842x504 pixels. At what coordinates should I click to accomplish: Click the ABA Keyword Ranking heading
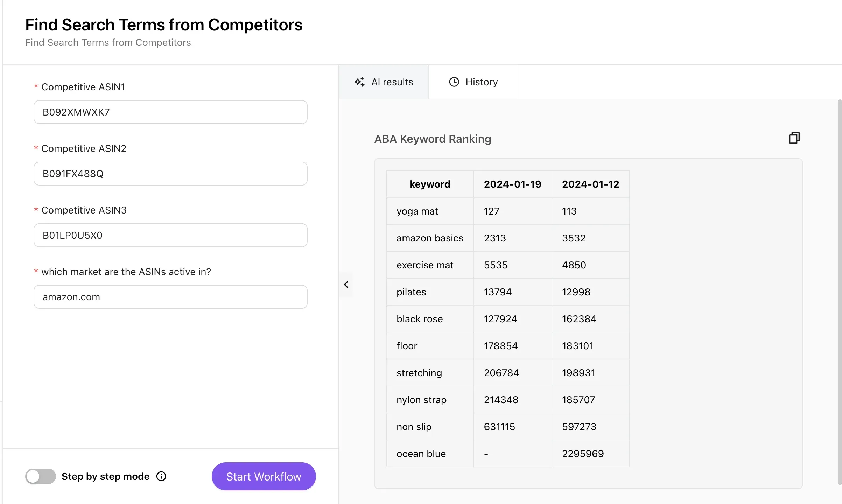tap(433, 139)
